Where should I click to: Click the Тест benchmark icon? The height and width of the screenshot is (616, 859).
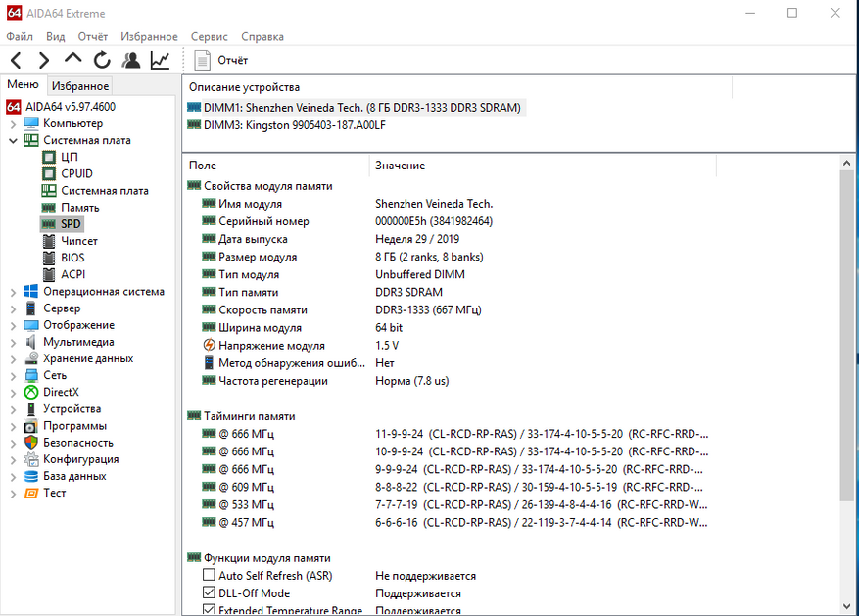(31, 493)
